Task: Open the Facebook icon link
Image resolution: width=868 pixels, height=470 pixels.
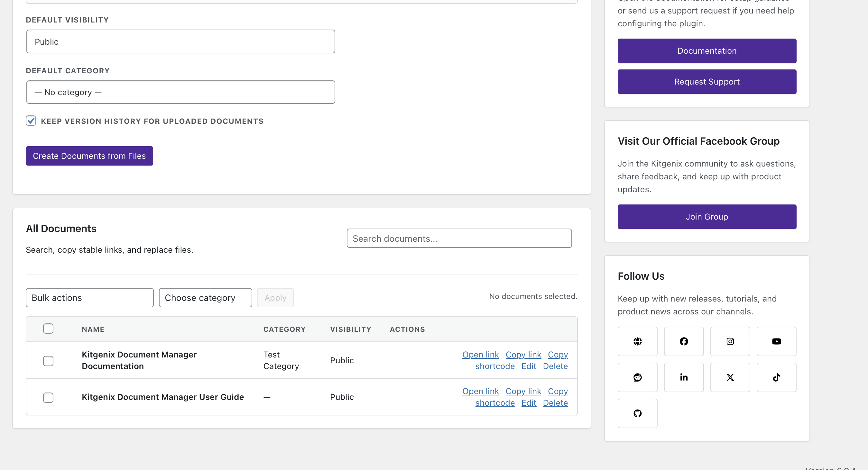Action: 684,341
